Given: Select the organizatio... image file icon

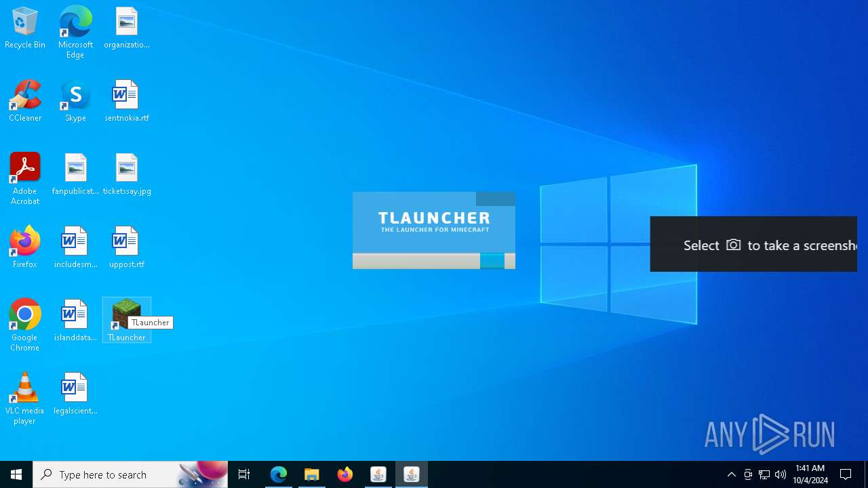Looking at the screenshot, I should (x=127, y=28).
